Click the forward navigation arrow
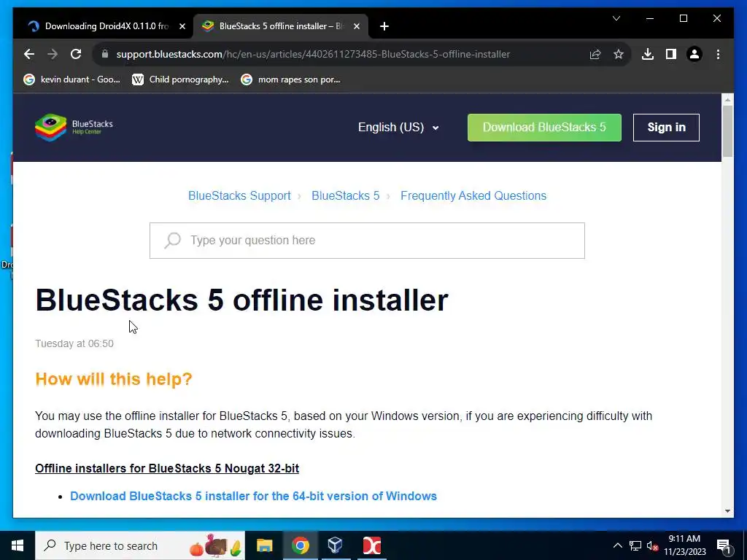 pyautogui.click(x=53, y=54)
